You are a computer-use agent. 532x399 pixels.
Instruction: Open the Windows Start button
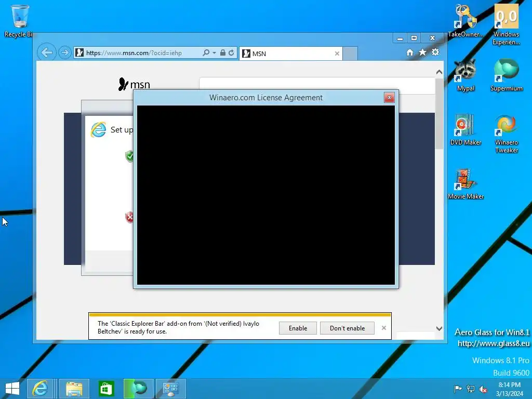tap(12, 389)
